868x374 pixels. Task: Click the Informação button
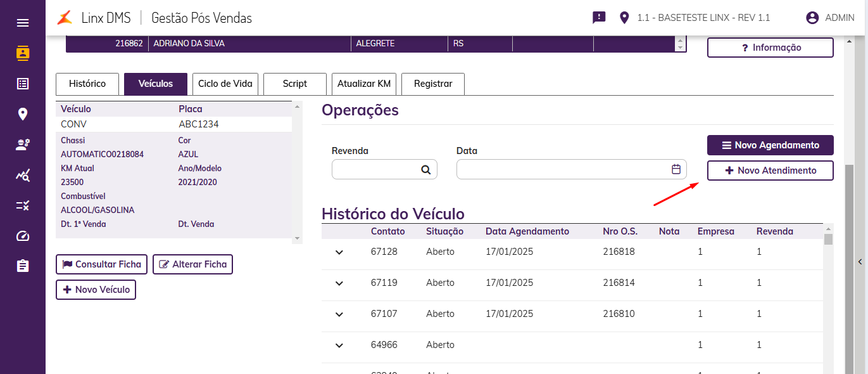[771, 48]
